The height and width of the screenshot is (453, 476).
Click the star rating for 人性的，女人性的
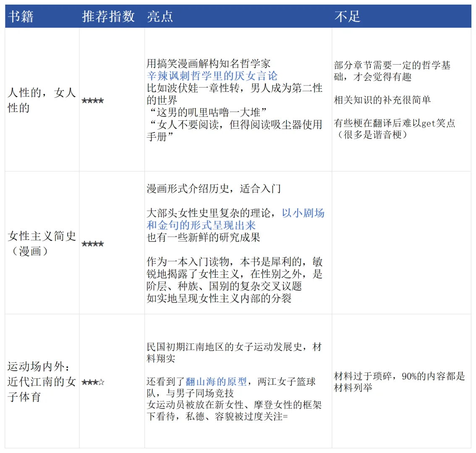tap(93, 100)
